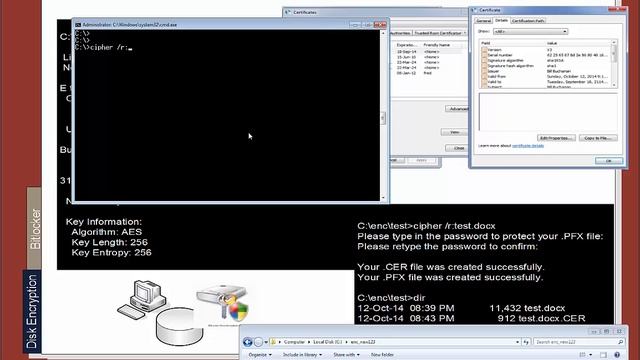The height and width of the screenshot is (360, 640).
Task: Open the certificate details help link
Action: click(528, 146)
